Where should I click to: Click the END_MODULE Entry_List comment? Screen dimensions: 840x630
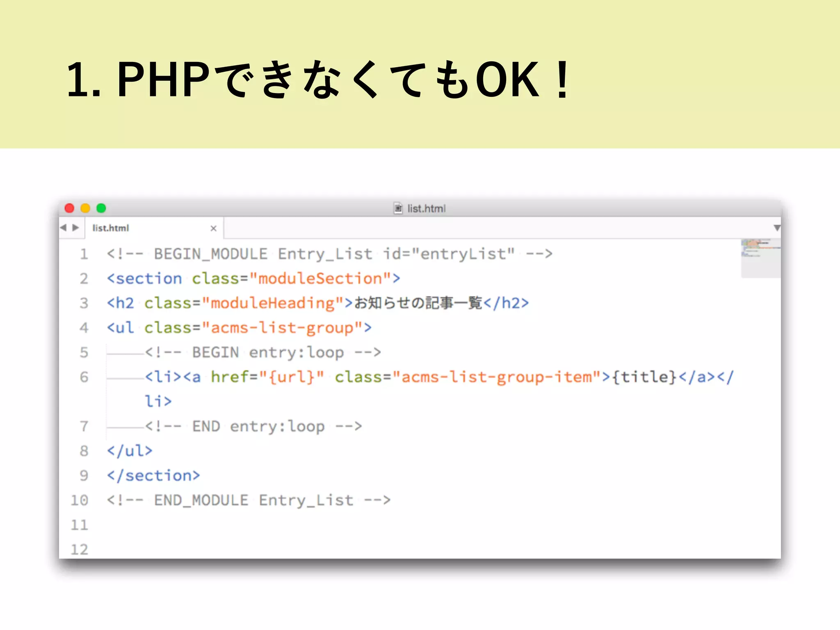point(249,500)
